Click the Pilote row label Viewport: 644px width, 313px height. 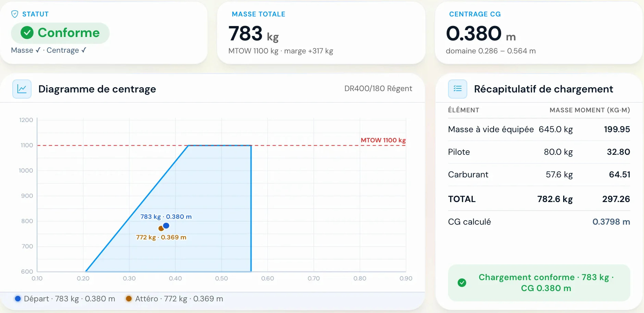coord(459,152)
